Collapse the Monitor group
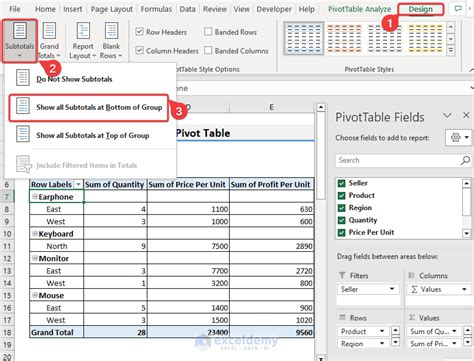Image resolution: width=474 pixels, height=361 pixels. [x=35, y=258]
